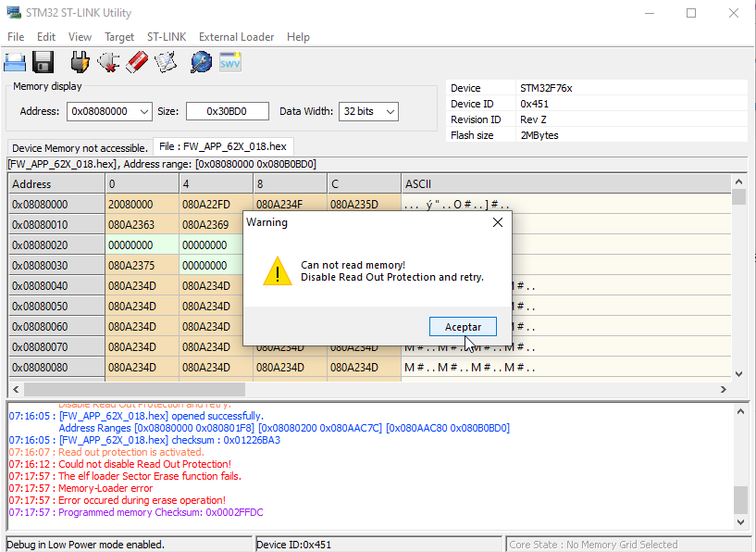
Task: Click row address 0x08080040
Action: [x=56, y=286]
